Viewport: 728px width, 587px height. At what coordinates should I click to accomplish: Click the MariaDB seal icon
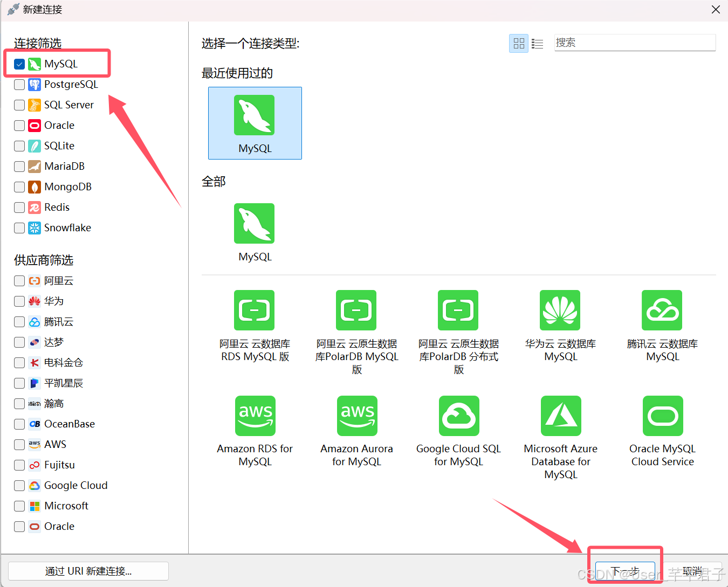click(x=35, y=167)
